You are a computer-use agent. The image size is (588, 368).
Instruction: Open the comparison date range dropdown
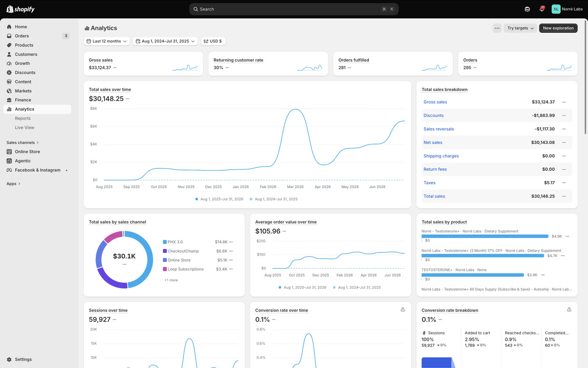165,41
